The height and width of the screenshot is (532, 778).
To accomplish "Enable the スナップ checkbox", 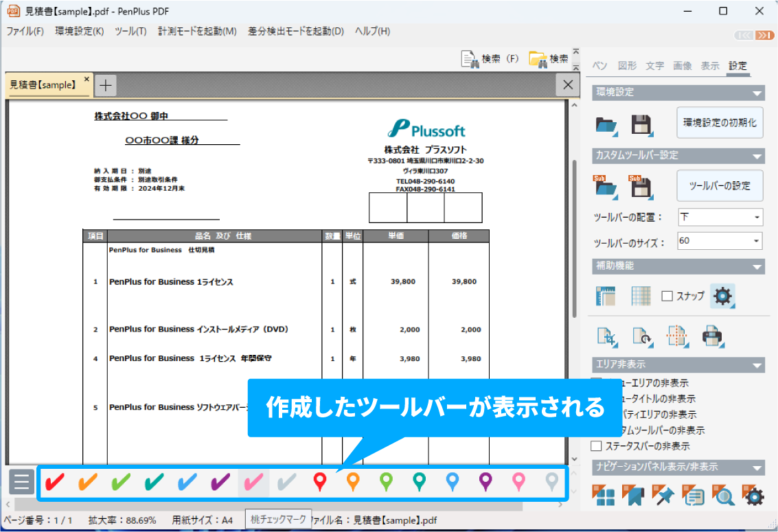I will pyautogui.click(x=667, y=296).
